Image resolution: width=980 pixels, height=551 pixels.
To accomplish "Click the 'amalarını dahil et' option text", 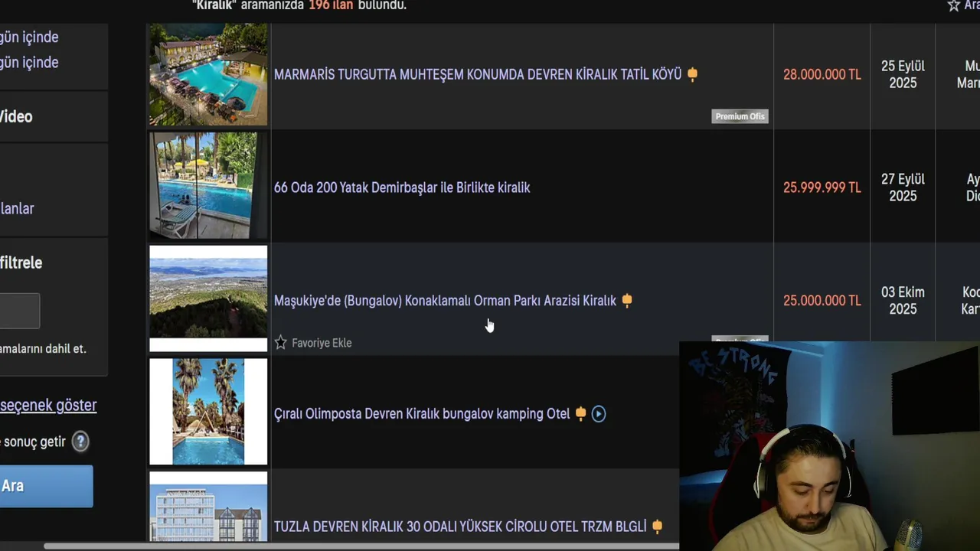I will 43,348.
